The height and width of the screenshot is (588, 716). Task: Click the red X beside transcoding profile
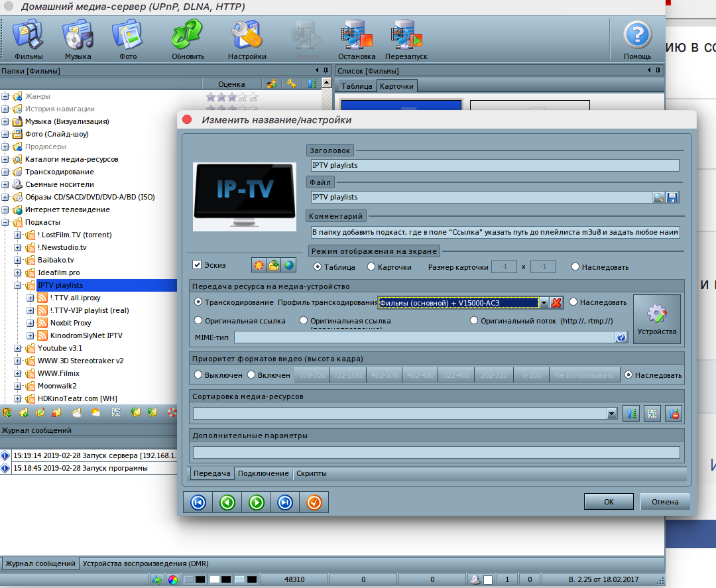pyautogui.click(x=556, y=302)
